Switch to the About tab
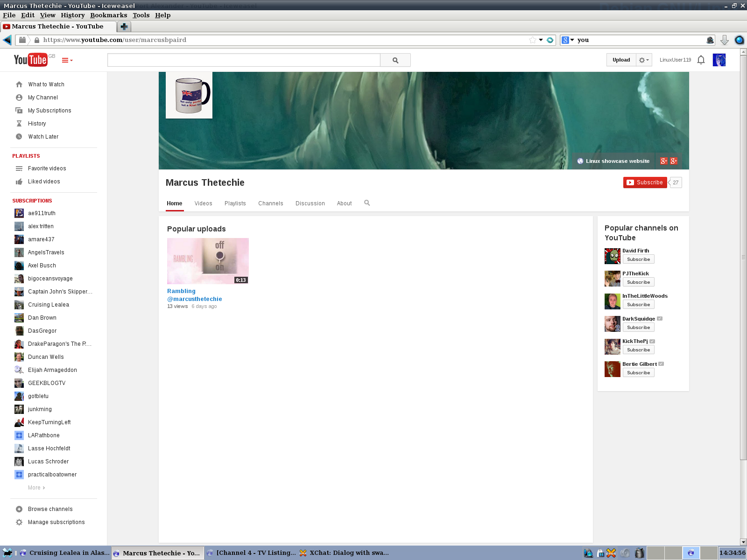747x560 pixels. tap(345, 203)
